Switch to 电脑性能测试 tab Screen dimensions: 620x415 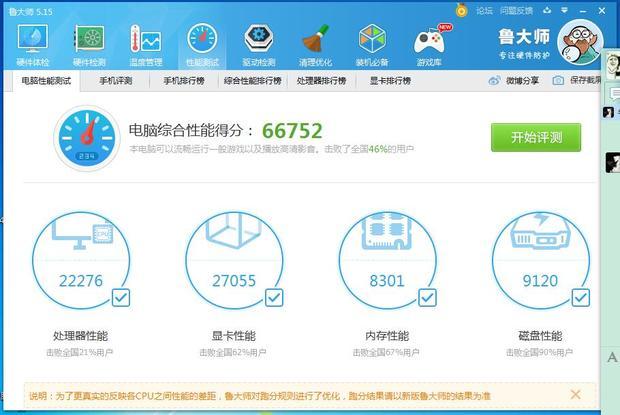pyautogui.click(x=46, y=81)
